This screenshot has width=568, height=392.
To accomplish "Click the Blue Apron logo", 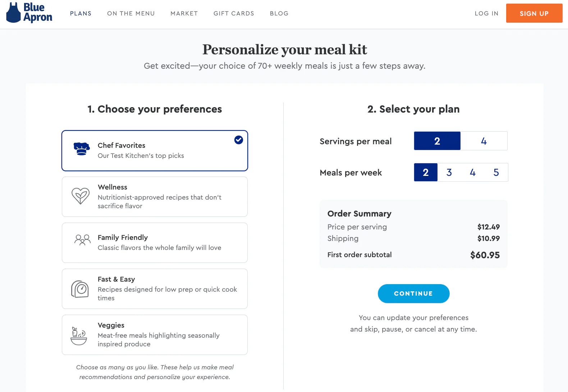I will 29,13.
